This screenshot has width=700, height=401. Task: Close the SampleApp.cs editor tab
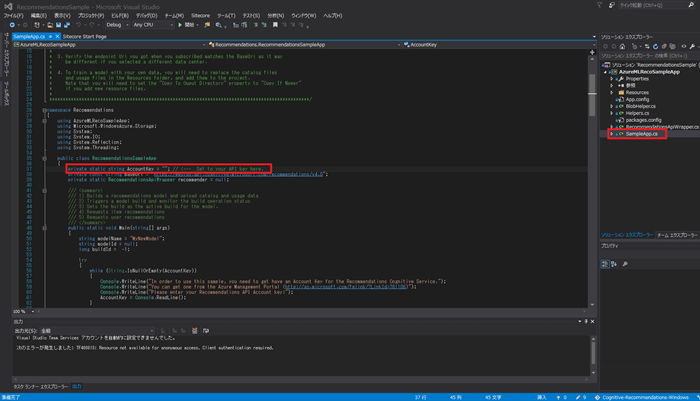pyautogui.click(x=57, y=37)
